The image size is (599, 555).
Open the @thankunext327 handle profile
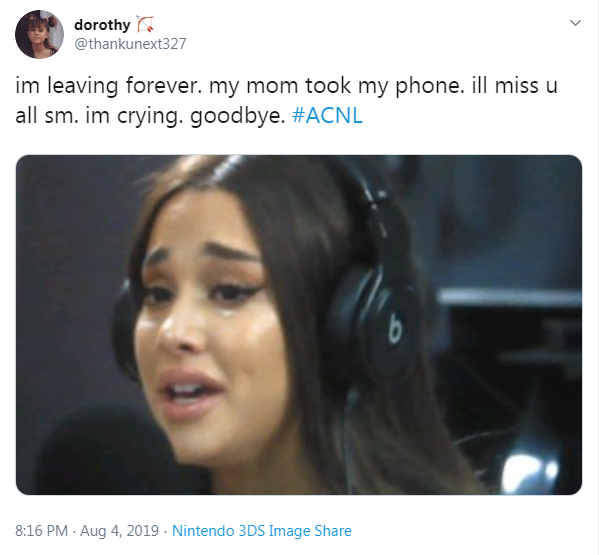tap(130, 44)
